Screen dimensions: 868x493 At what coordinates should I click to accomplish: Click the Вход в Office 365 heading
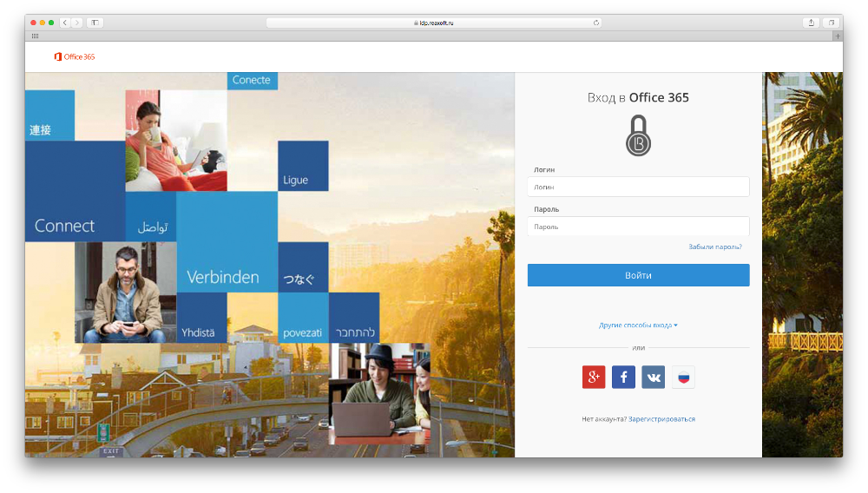[x=638, y=97]
